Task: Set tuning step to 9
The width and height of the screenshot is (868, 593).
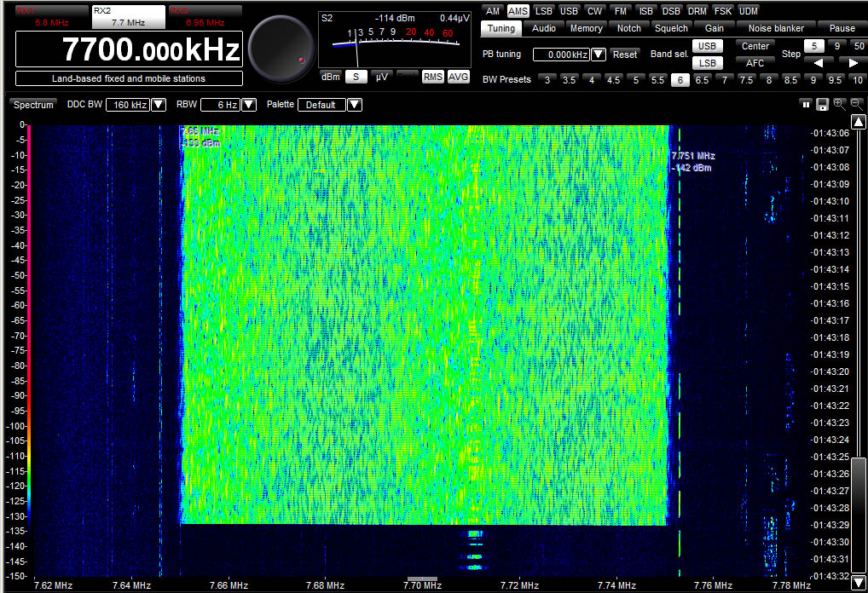Action: coord(836,46)
